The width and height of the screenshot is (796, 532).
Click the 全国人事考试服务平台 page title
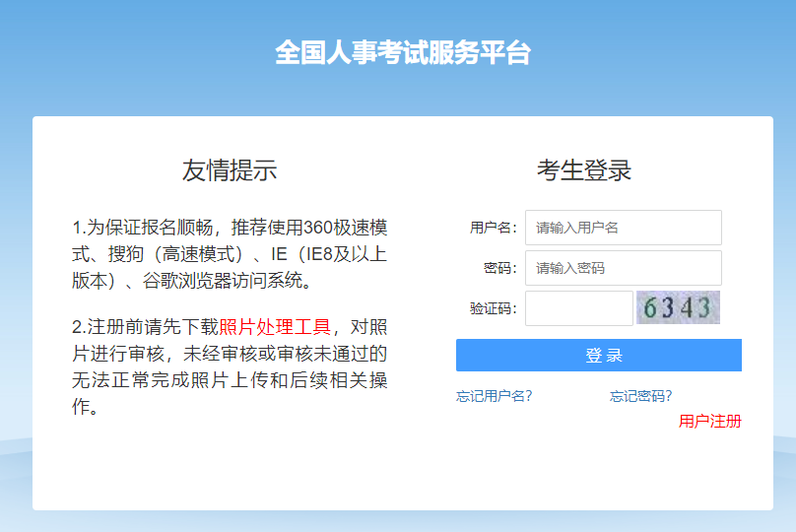[x=402, y=53]
